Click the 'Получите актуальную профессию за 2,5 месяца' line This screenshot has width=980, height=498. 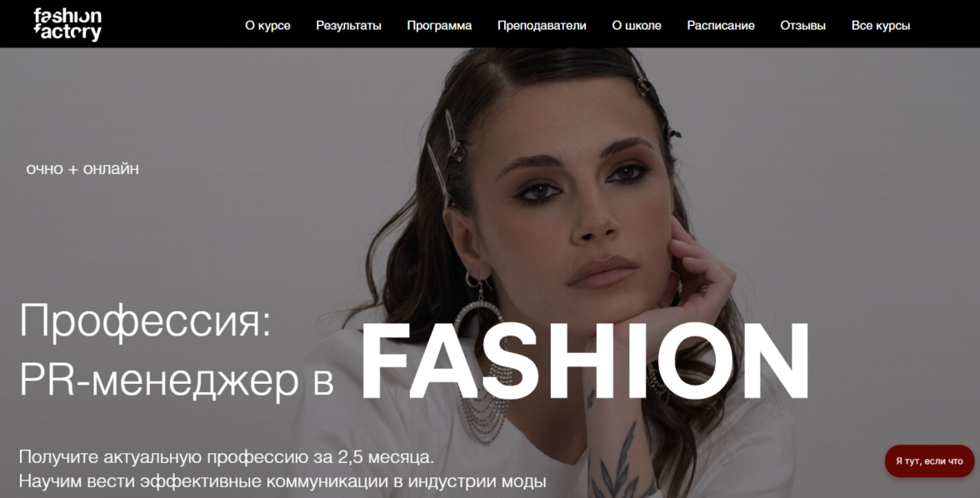pyautogui.click(x=227, y=456)
